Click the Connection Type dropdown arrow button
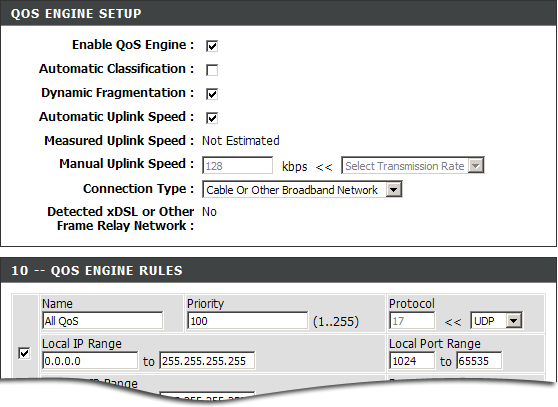The height and width of the screenshot is (407, 558). 394,189
